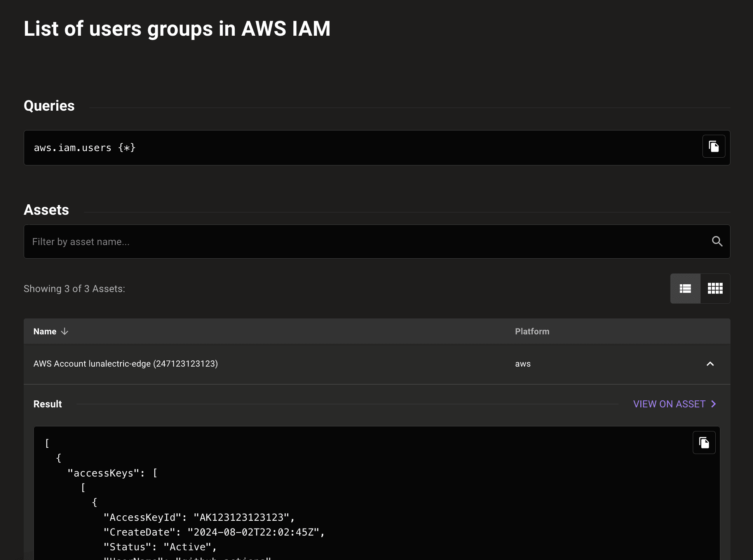Click the AccessKeyId line in result

click(x=199, y=517)
